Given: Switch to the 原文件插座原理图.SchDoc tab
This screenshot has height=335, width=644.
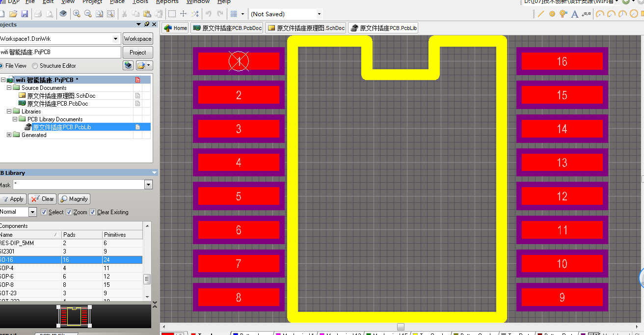Looking at the screenshot, I should (306, 28).
